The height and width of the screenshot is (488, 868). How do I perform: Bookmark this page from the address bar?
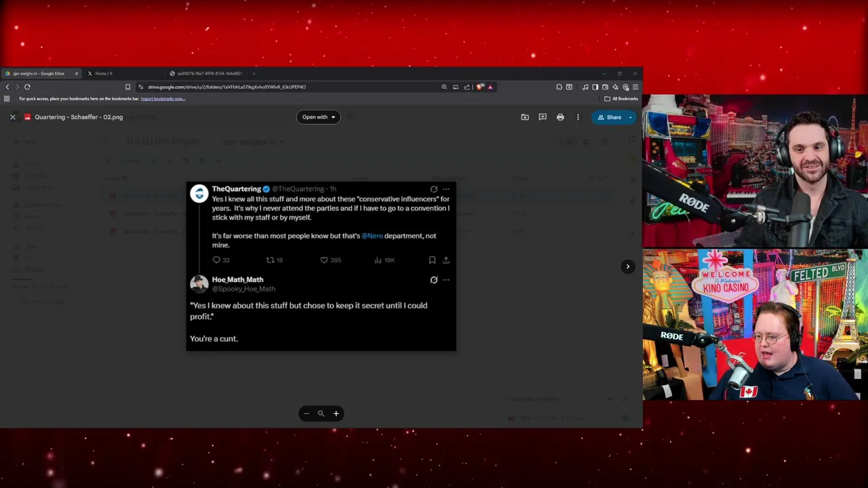[x=127, y=87]
